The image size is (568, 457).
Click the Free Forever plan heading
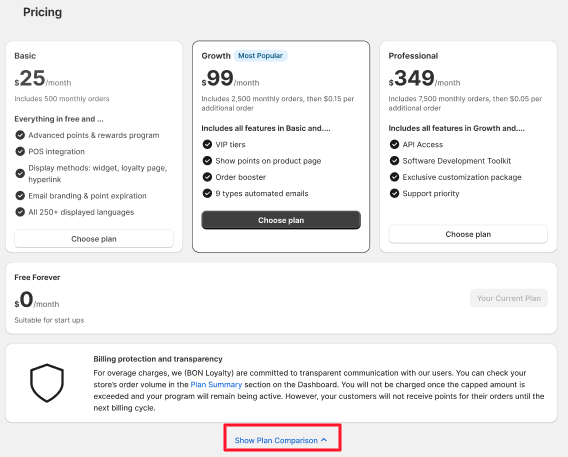pyautogui.click(x=37, y=277)
